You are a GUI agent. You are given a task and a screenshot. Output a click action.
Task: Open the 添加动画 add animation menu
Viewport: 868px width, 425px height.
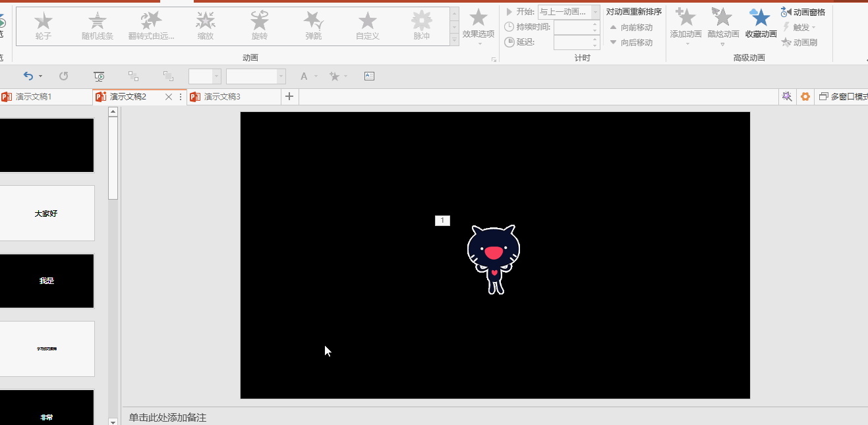point(686,26)
